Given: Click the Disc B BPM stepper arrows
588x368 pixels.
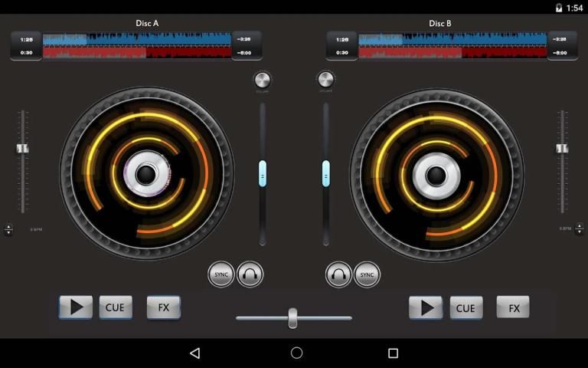Looking at the screenshot, I should [x=579, y=229].
